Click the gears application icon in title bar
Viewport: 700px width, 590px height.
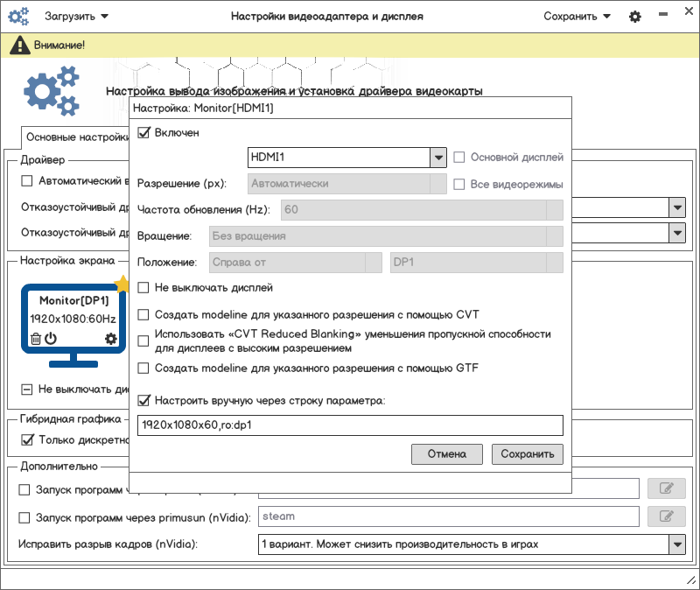(x=18, y=16)
